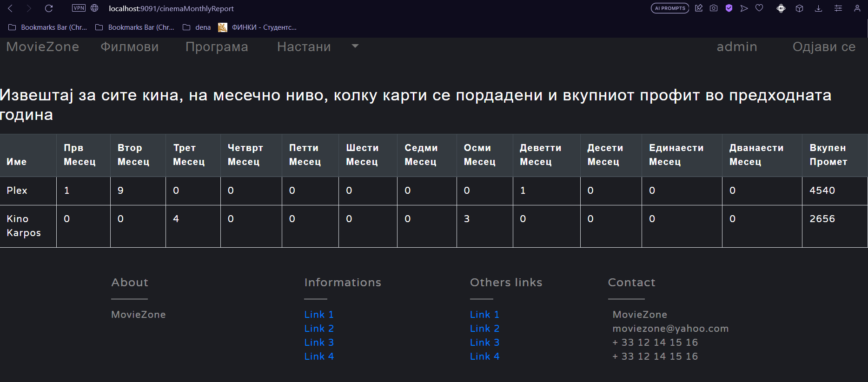The height and width of the screenshot is (382, 868).
Task: Open the cube extensions icon
Action: pyautogui.click(x=800, y=8)
